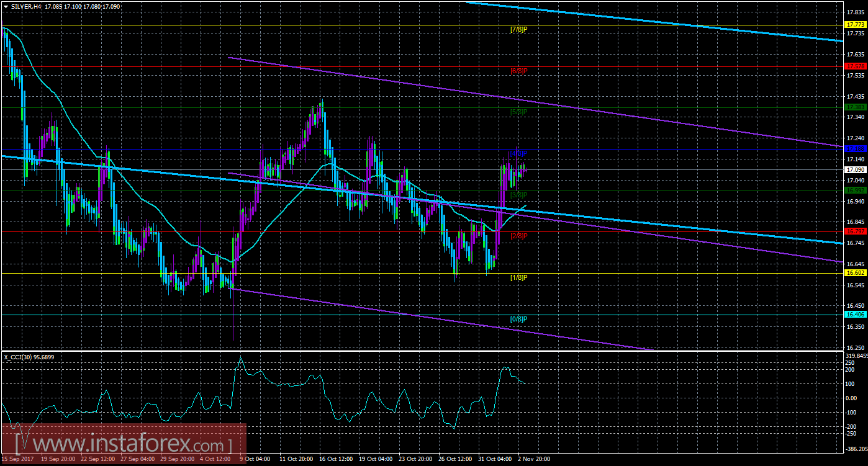Click the [3/8]P Murrey level label
868x466 pixels.
point(518,195)
